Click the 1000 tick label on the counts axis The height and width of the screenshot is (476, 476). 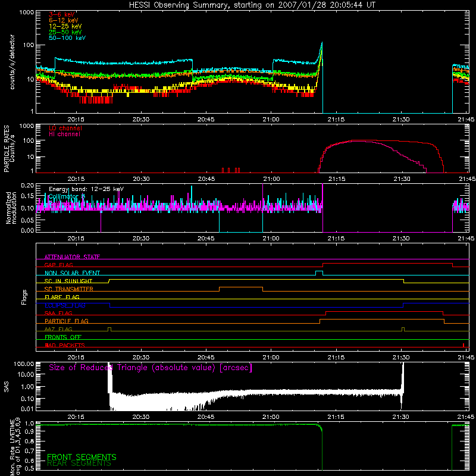[x=26, y=12]
